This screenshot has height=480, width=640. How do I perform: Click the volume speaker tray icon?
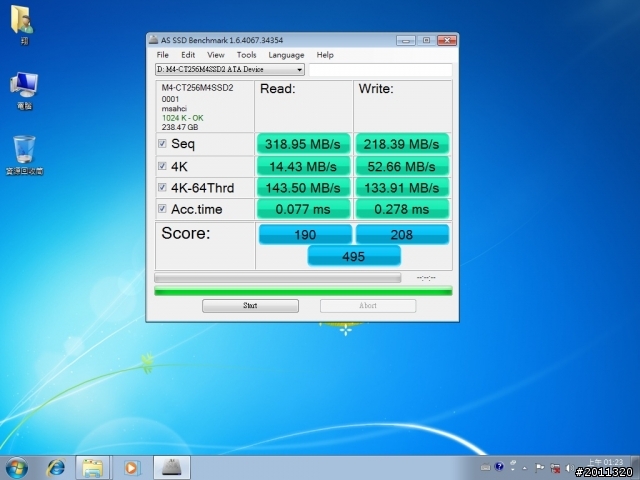tap(569, 468)
